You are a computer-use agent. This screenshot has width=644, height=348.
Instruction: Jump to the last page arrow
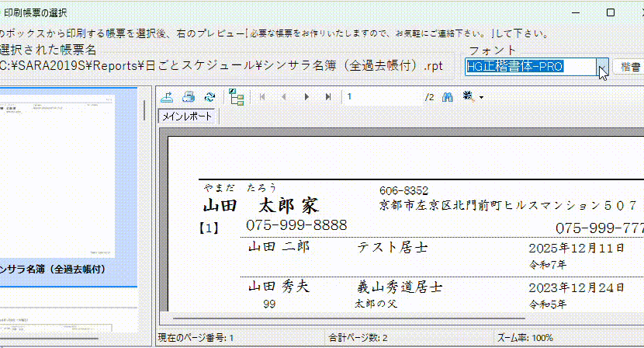pos(328,97)
